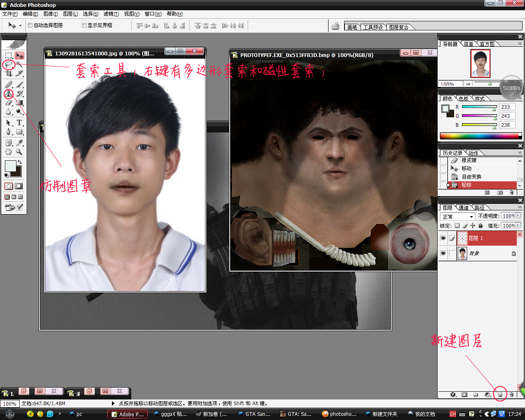Delete current state trash icon in History panel

point(511,192)
